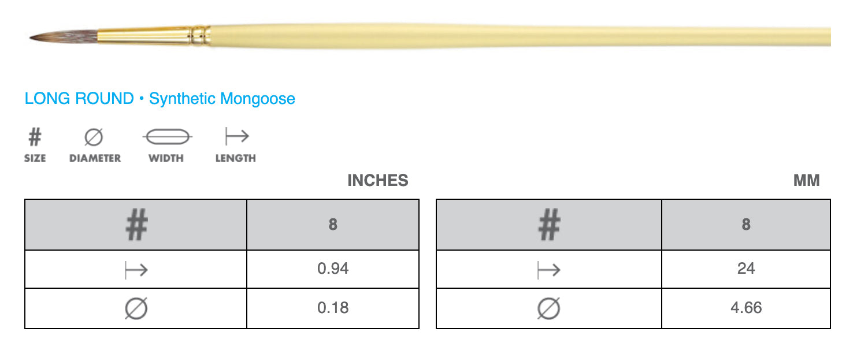
Task: Select the 0.18 diameter value cell
Action: pyautogui.click(x=333, y=308)
